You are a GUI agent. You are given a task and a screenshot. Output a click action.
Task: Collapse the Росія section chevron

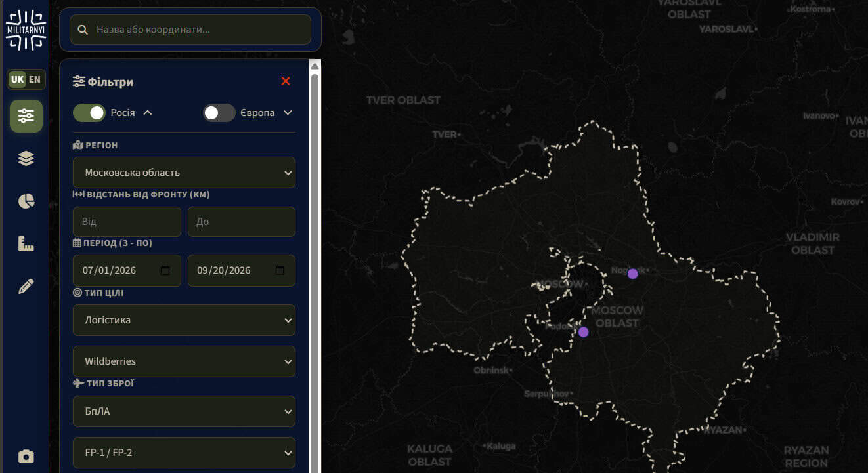(148, 113)
